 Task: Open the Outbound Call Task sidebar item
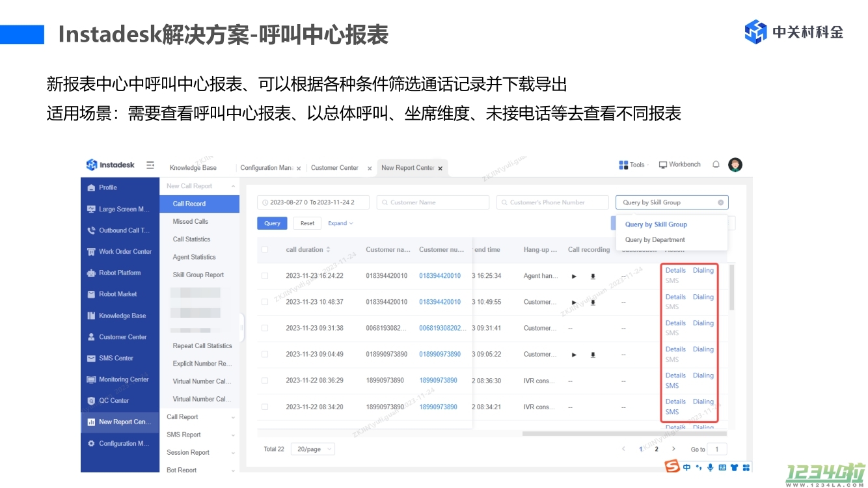118,230
